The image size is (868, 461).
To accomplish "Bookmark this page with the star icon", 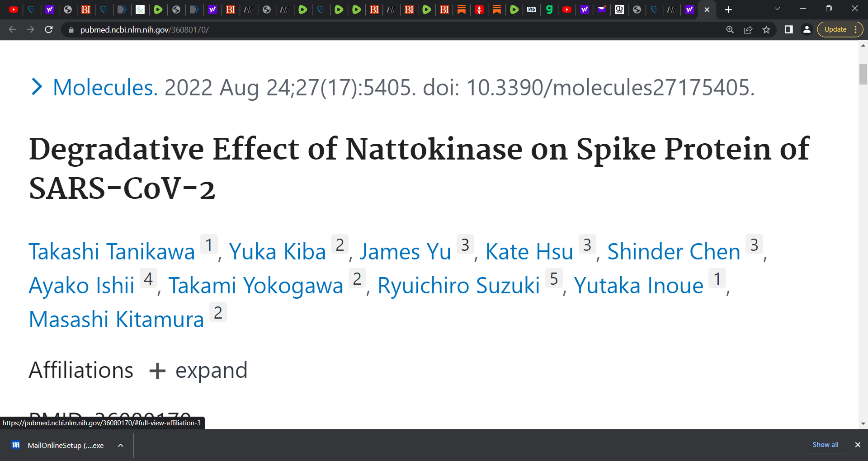I will (x=766, y=29).
